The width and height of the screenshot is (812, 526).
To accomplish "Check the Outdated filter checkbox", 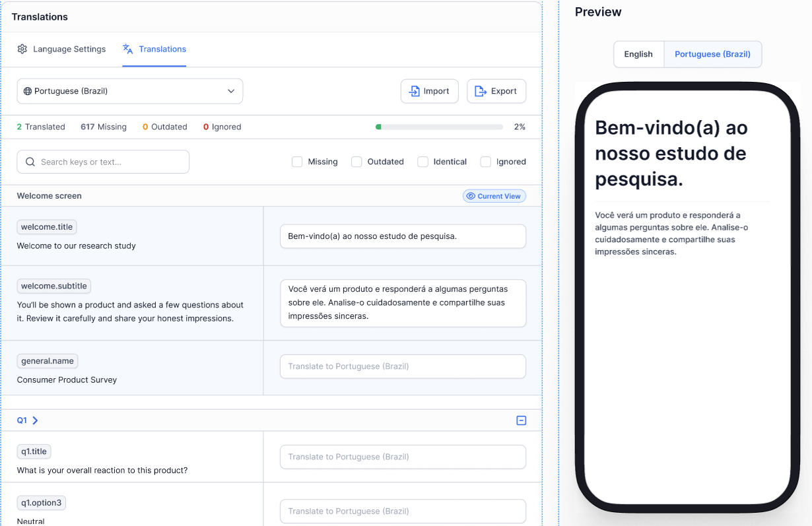I will click(356, 162).
